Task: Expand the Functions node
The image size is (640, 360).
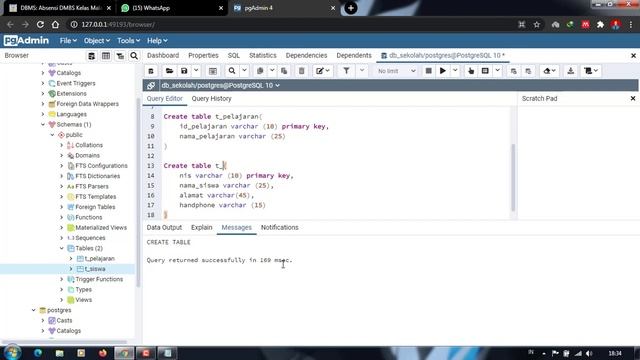Action: [62, 217]
